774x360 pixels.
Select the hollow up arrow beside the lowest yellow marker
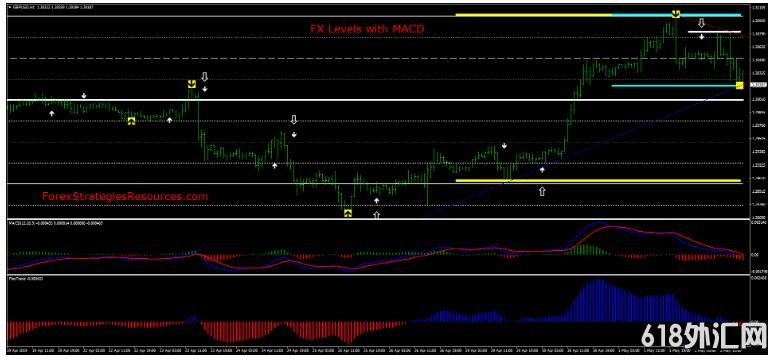377,215
